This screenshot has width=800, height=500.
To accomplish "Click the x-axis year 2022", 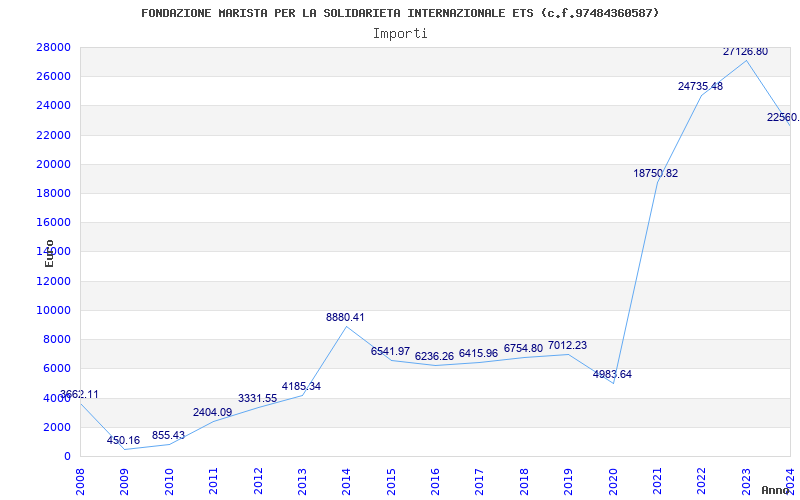I will [x=702, y=481].
